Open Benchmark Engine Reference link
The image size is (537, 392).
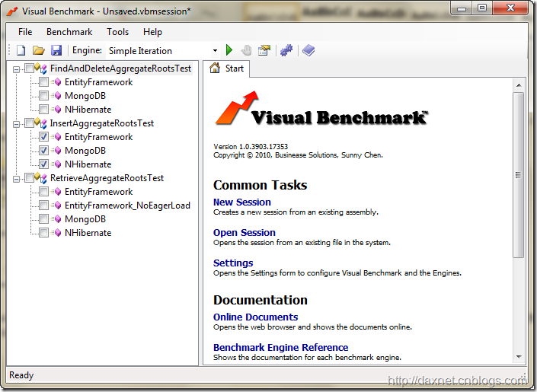[x=280, y=348]
